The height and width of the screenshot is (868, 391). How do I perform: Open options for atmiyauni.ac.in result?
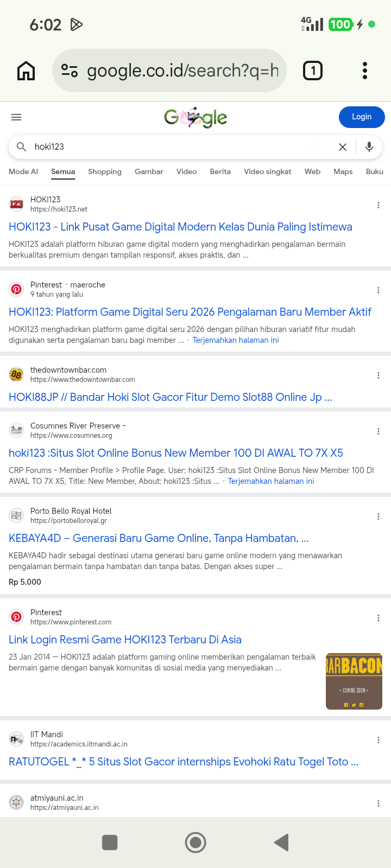[x=379, y=803]
